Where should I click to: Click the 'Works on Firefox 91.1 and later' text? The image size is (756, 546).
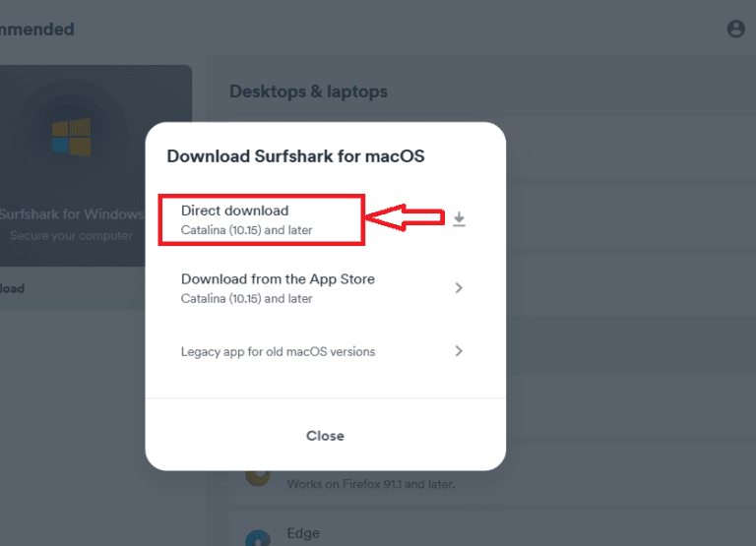click(x=370, y=484)
